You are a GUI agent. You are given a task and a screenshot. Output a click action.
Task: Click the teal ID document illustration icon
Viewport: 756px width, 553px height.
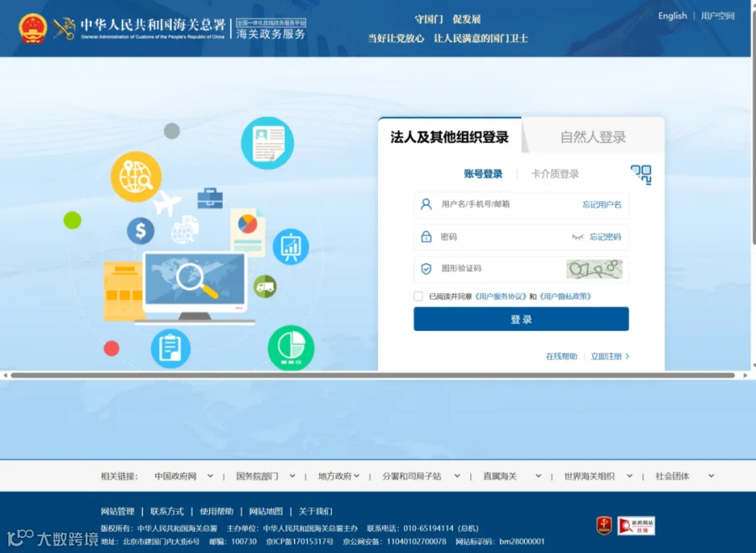click(268, 143)
